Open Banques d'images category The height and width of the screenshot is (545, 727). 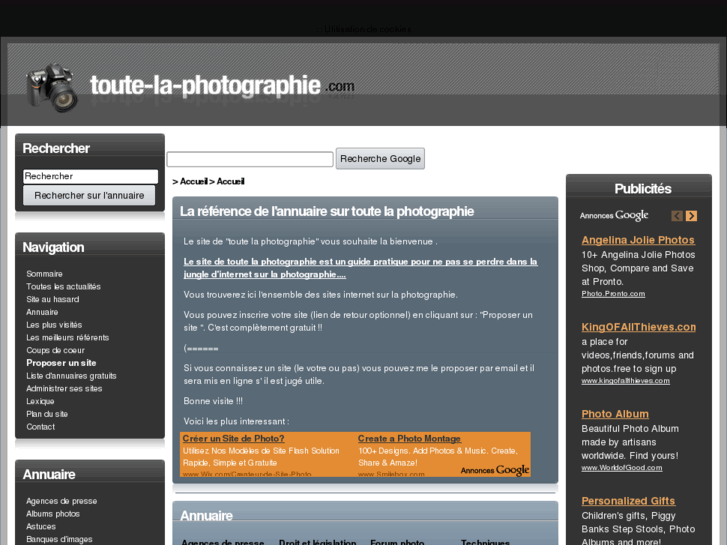pyautogui.click(x=59, y=539)
